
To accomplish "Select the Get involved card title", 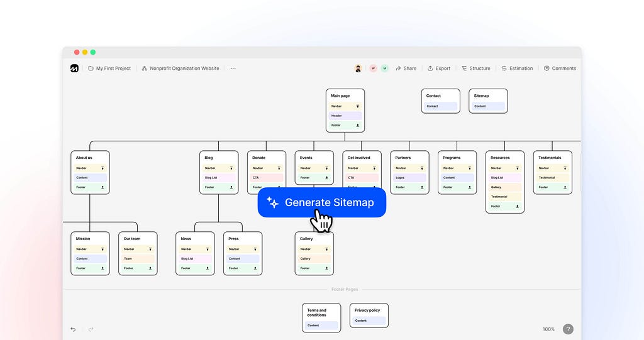I will (x=359, y=158).
